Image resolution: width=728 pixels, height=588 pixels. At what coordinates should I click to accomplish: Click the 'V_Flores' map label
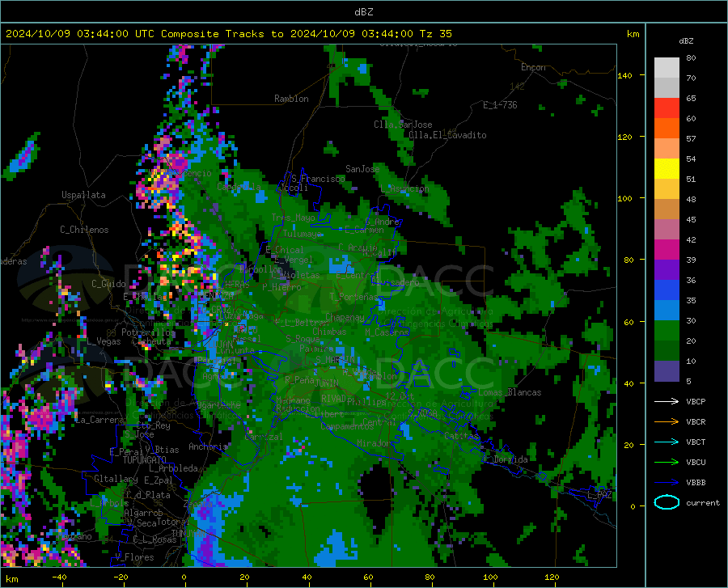[x=134, y=557]
